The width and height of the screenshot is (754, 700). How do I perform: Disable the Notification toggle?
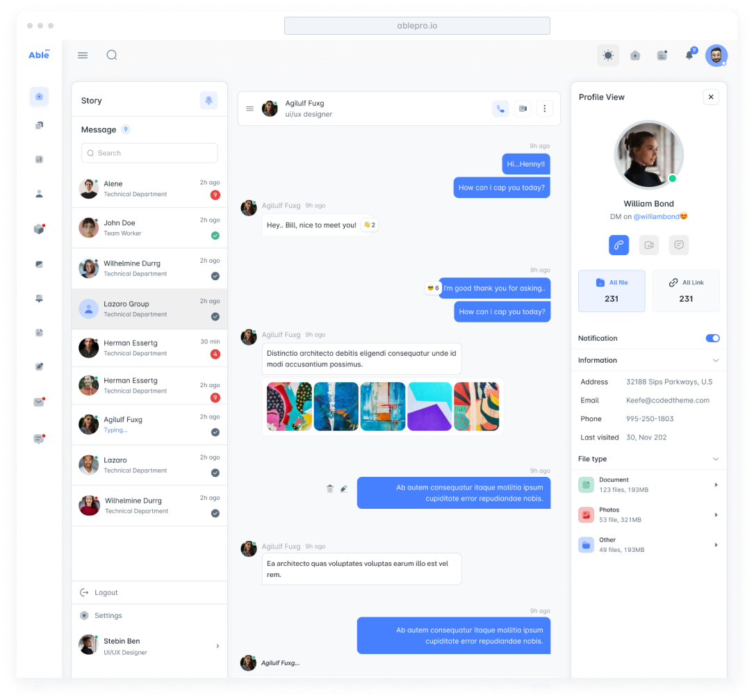pyautogui.click(x=712, y=338)
